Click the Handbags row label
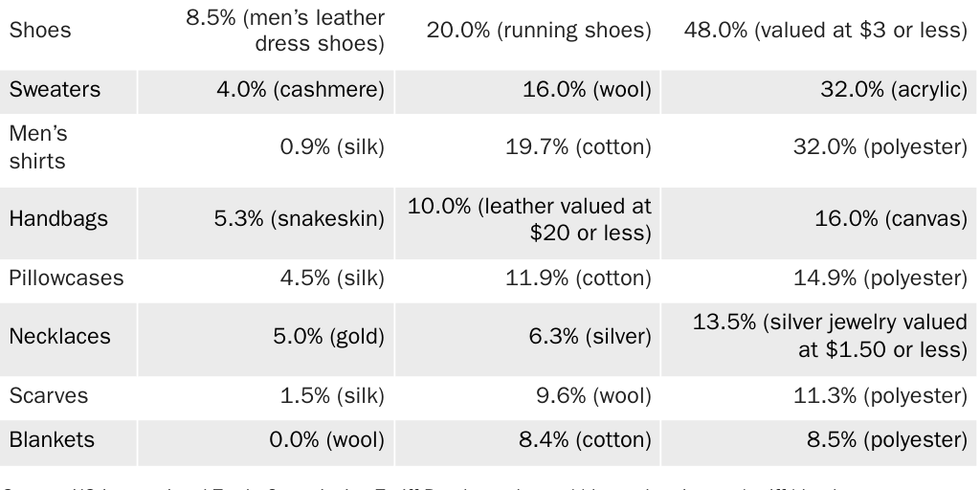Viewport: 980px width, 490px height. [x=58, y=219]
